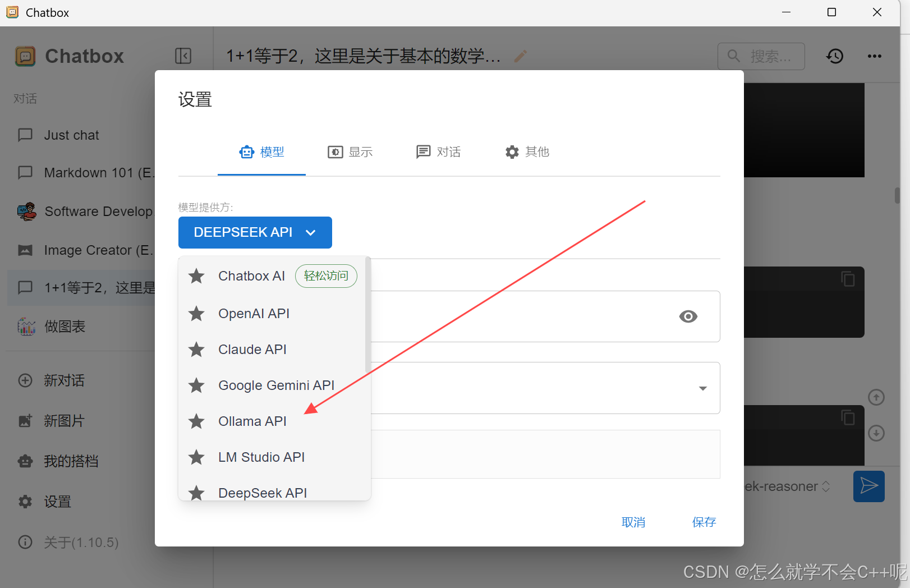
Task: Click star icon beside Google Gemini API
Action: (196, 385)
